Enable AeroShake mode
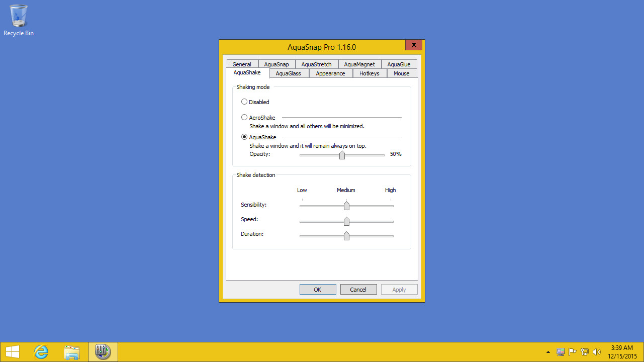The height and width of the screenshot is (362, 644). (x=244, y=117)
